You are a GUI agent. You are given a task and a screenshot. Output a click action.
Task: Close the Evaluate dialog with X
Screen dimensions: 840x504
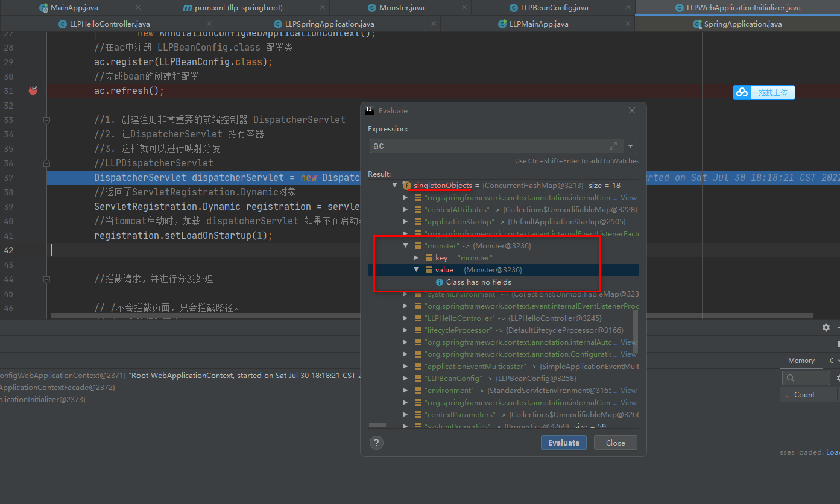point(632,110)
